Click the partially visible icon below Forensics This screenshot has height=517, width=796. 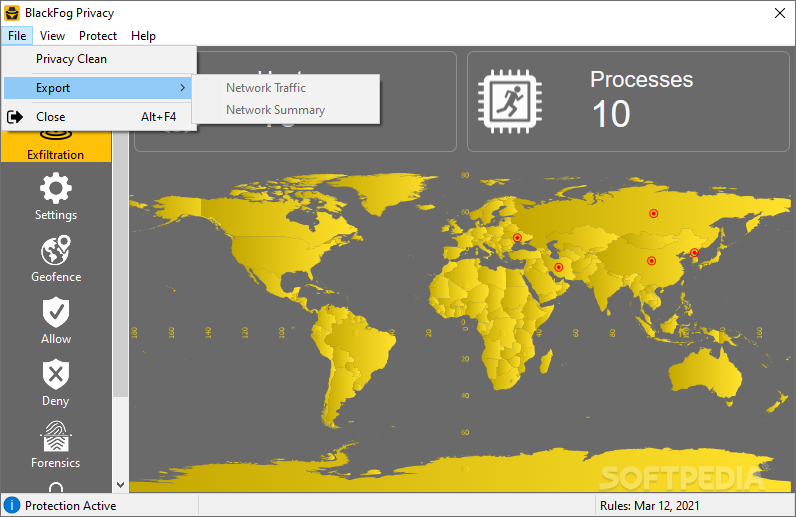(56, 487)
